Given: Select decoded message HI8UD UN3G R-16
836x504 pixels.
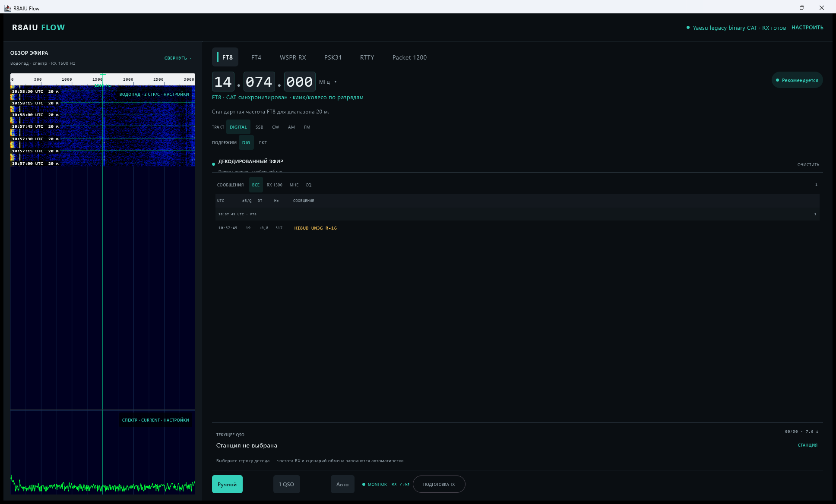Looking at the screenshot, I should click(315, 228).
